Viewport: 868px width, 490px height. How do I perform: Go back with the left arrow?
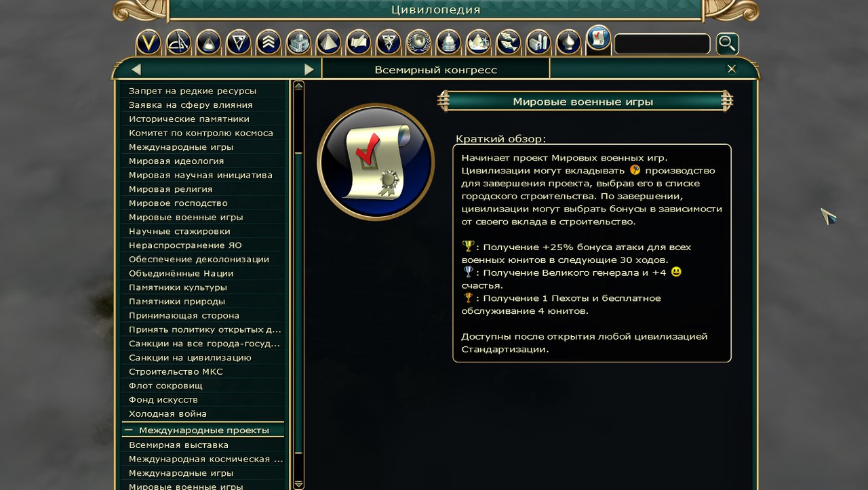(x=136, y=69)
